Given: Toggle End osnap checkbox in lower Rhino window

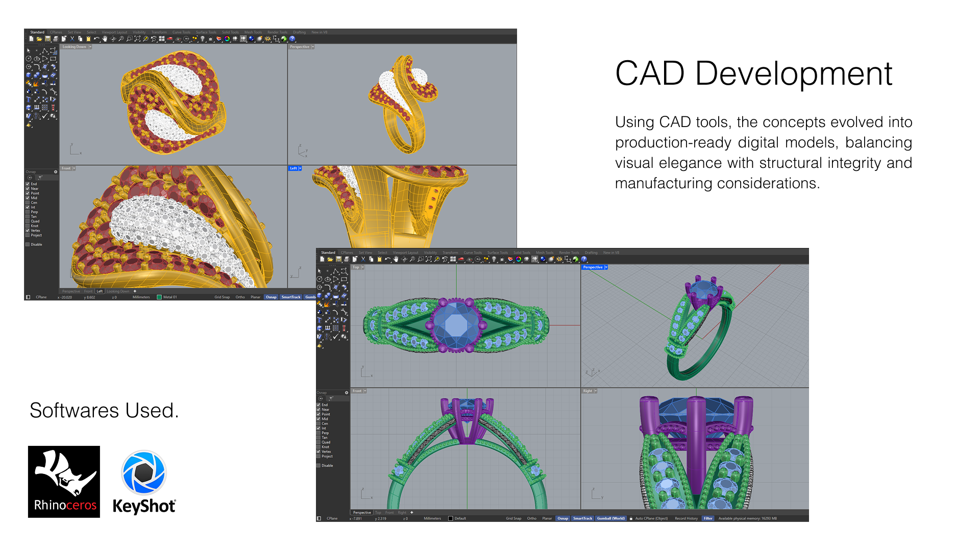Looking at the screenshot, I should coord(318,405).
